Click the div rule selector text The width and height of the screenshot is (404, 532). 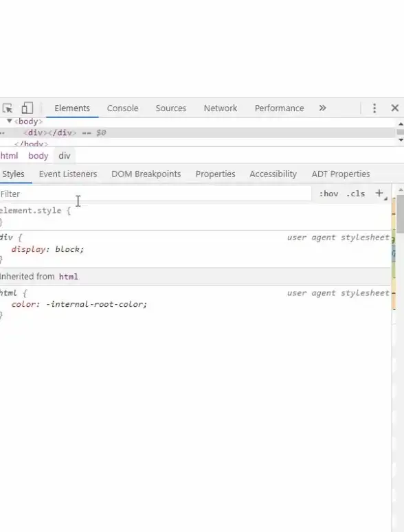[6, 237]
